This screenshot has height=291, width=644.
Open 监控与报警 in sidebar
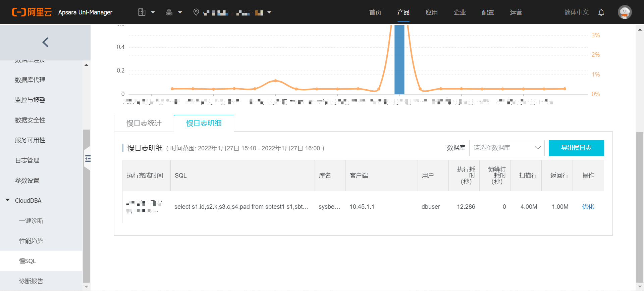pyautogui.click(x=30, y=100)
